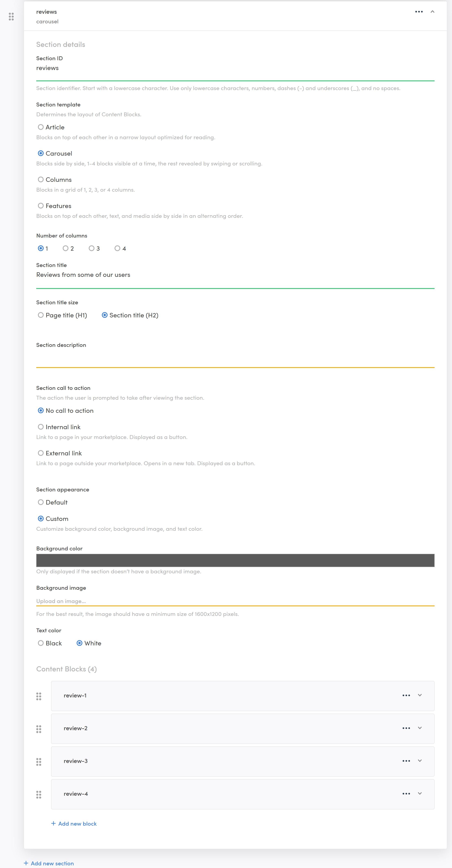
Task: Expand the review-1 content block
Action: [x=420, y=695]
